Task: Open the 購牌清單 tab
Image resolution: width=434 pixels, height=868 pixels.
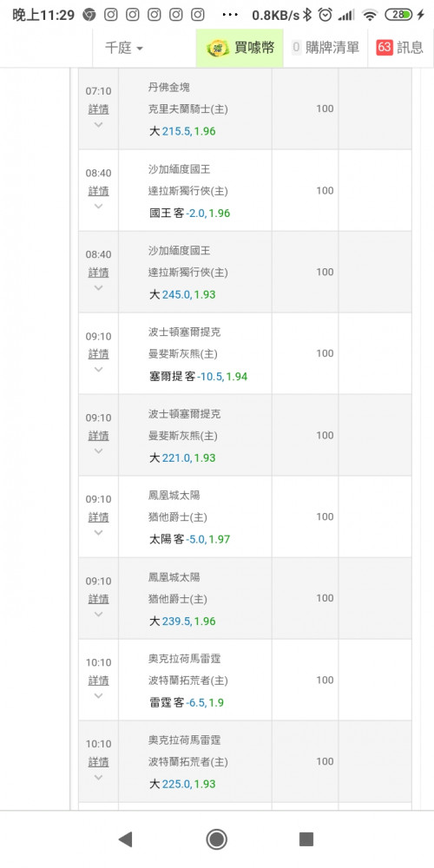Action: click(325, 48)
